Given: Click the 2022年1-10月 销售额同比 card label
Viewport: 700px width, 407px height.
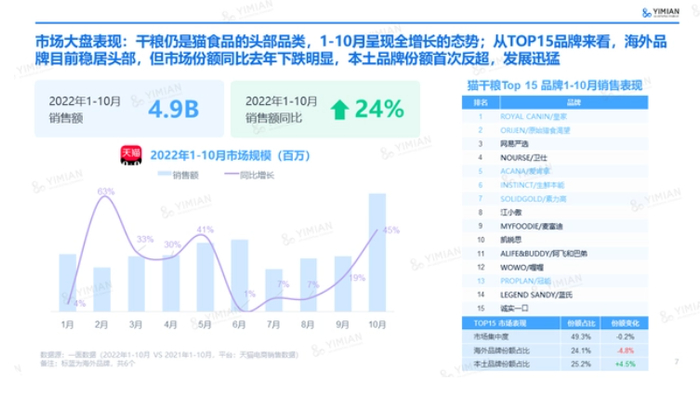Looking at the screenshot, I should [x=281, y=109].
